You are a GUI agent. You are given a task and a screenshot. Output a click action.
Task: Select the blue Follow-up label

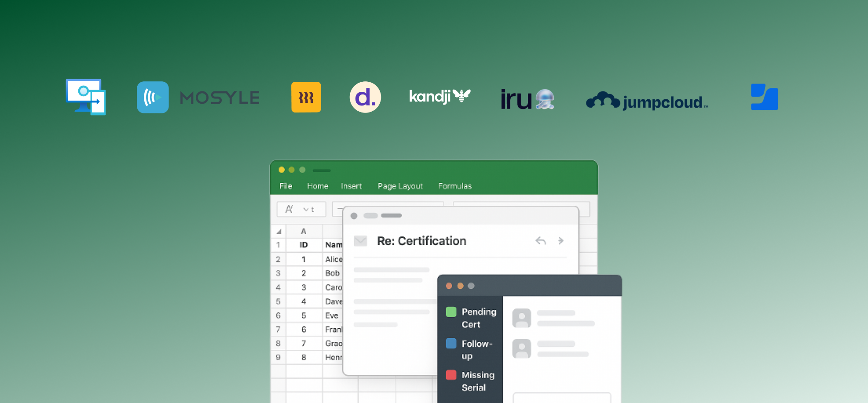(451, 343)
